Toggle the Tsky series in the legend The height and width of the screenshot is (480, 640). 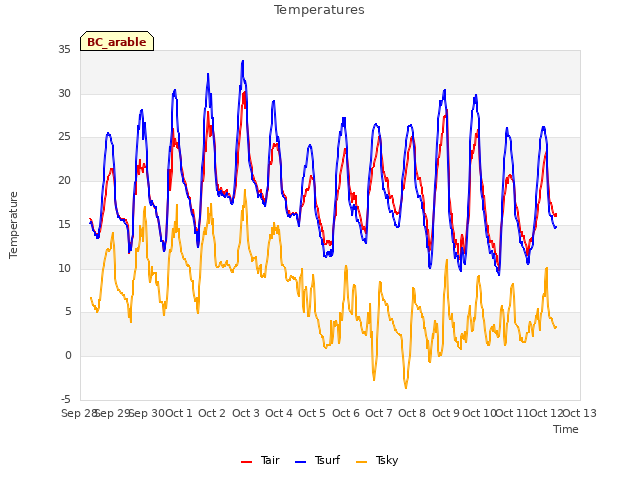(x=377, y=460)
